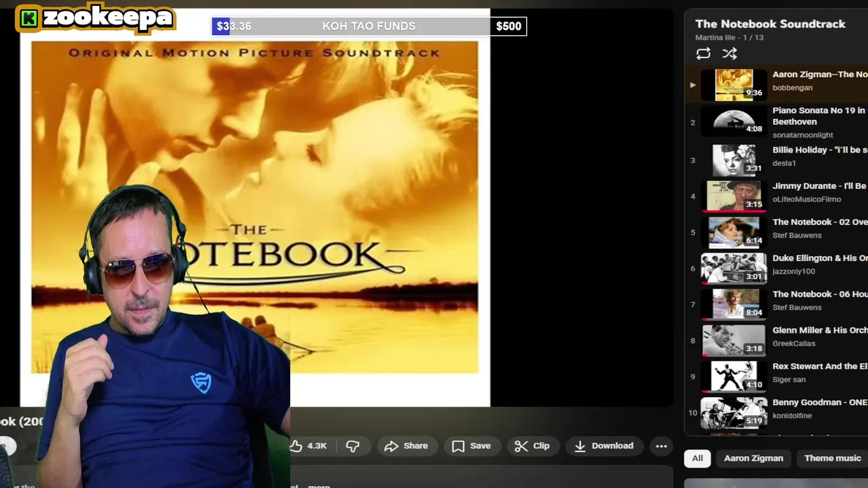The width and height of the screenshot is (868, 488).
Task: Click channel name konidolfine
Action: click(x=792, y=415)
